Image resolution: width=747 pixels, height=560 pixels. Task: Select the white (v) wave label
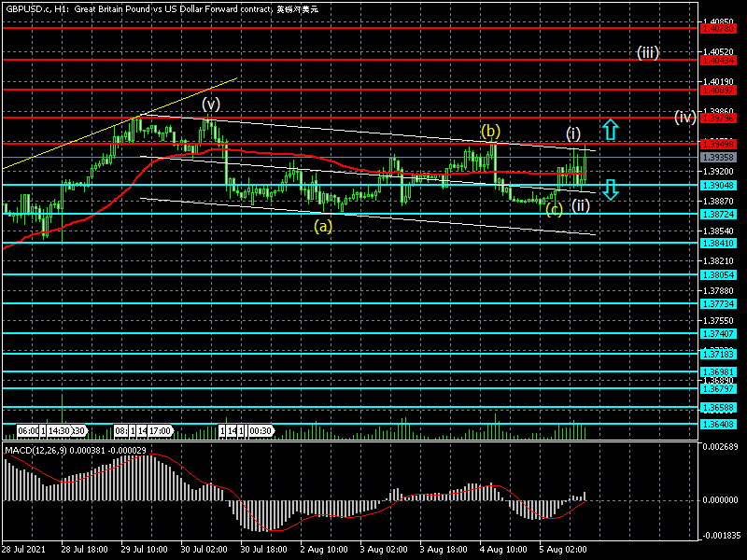(212, 103)
